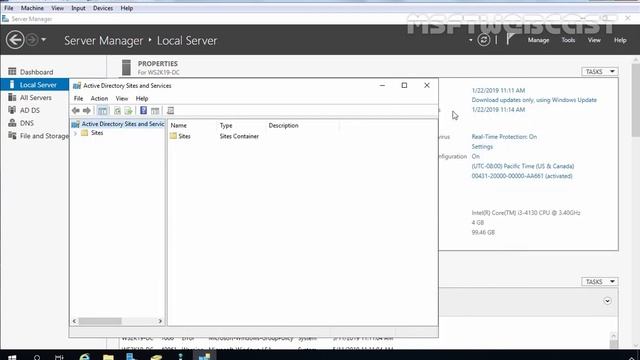Go back in AD Sites toolbar
This screenshot has height=360, width=640.
(x=76, y=111)
